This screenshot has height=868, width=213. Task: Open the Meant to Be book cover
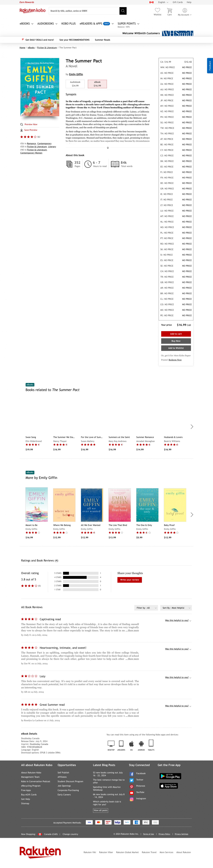coord(37,504)
